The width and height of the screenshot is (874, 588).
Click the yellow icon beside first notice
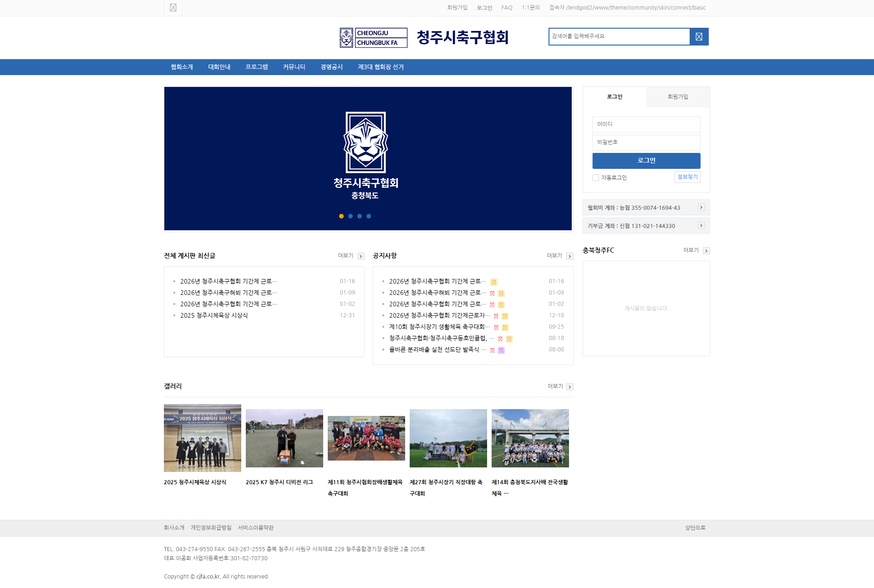point(494,282)
